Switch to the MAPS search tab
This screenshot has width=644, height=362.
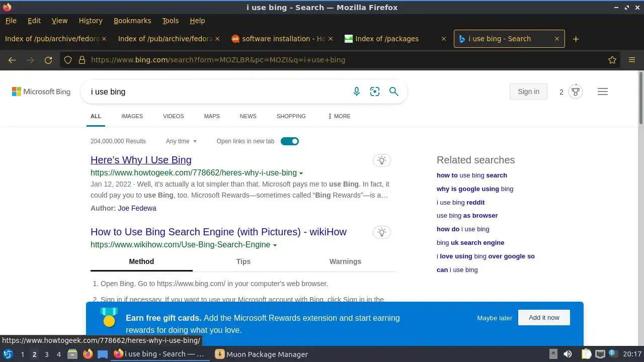coord(212,116)
